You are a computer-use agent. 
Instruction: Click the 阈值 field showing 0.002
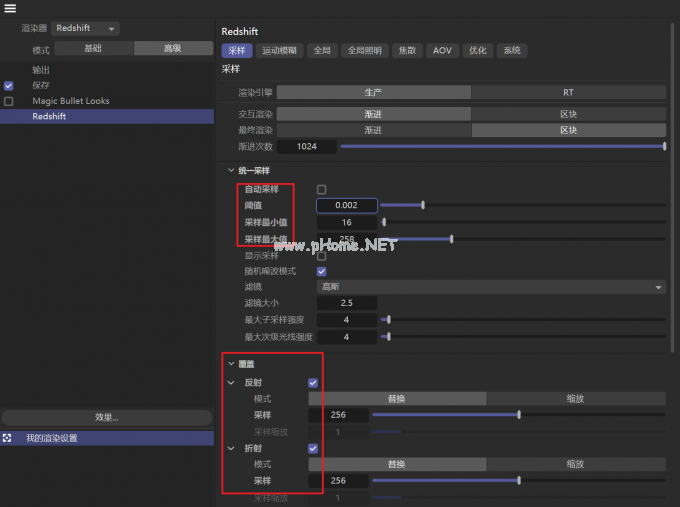(x=347, y=206)
